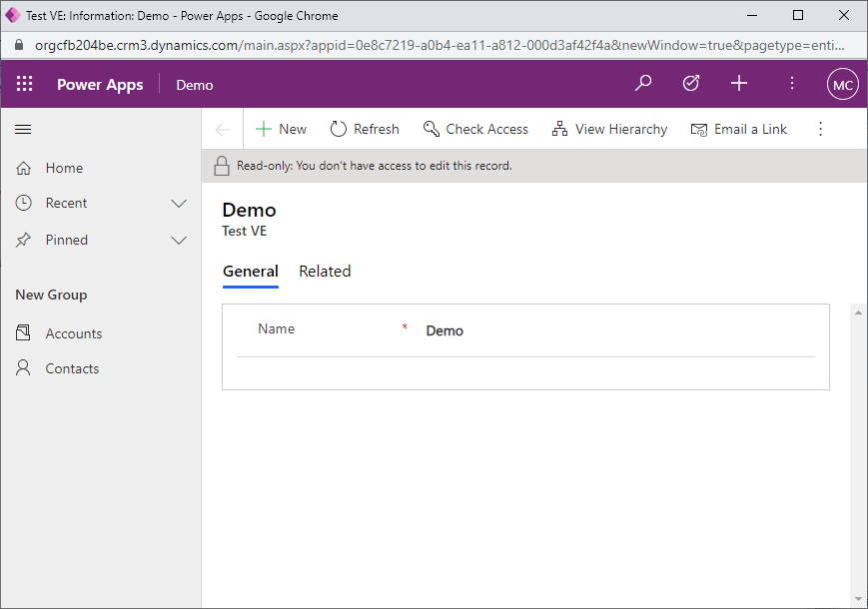
Task: Open View Hierarchy command
Action: click(x=609, y=129)
